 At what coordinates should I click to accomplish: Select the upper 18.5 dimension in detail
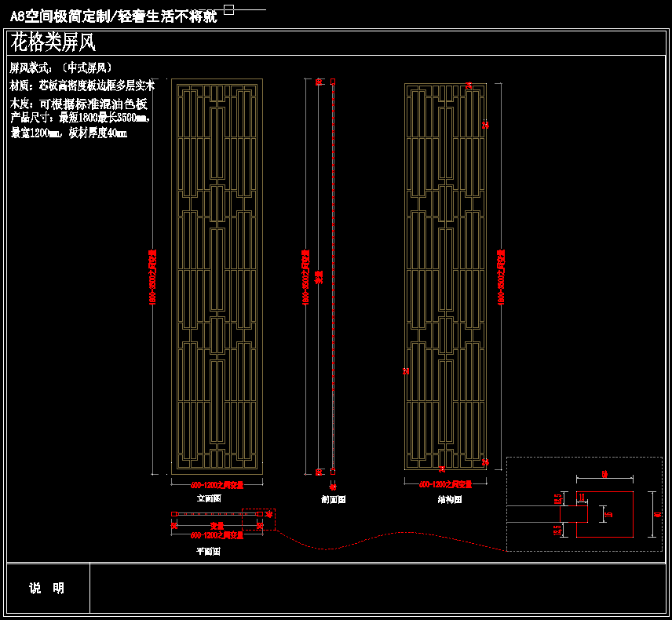(557, 499)
